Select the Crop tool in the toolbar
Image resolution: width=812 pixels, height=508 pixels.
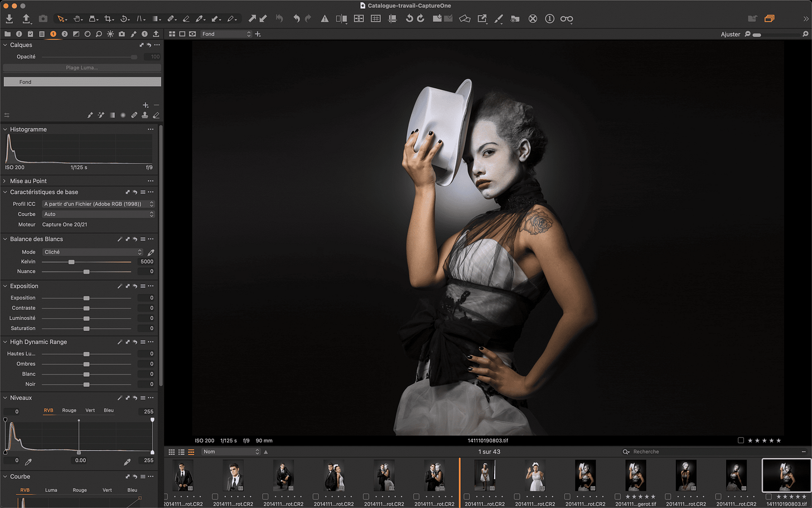tap(108, 19)
